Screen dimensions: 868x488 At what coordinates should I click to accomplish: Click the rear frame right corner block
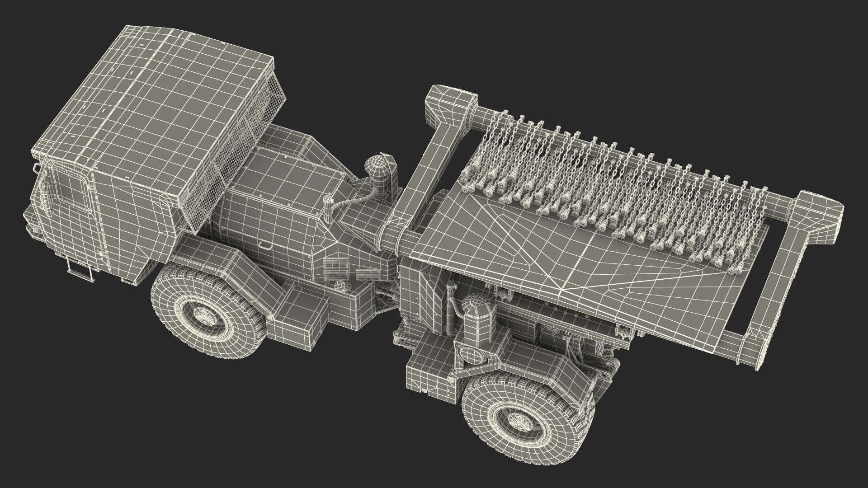[x=819, y=211]
